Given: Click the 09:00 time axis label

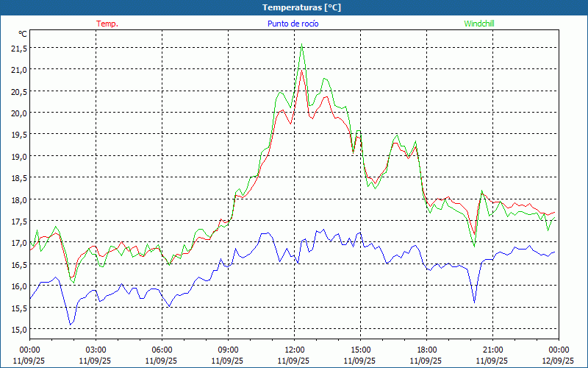Looking at the screenshot, I should pyautogui.click(x=228, y=350).
